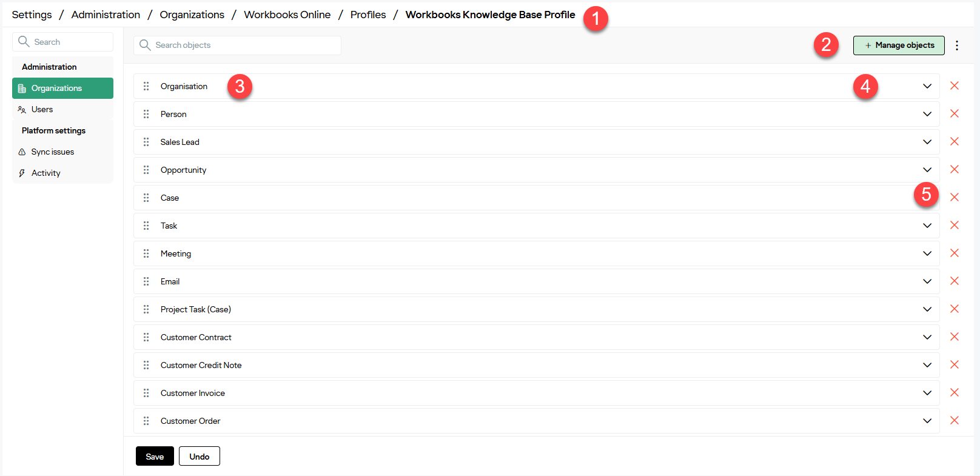Remove the Meeting object
The image size is (980, 476).
955,253
